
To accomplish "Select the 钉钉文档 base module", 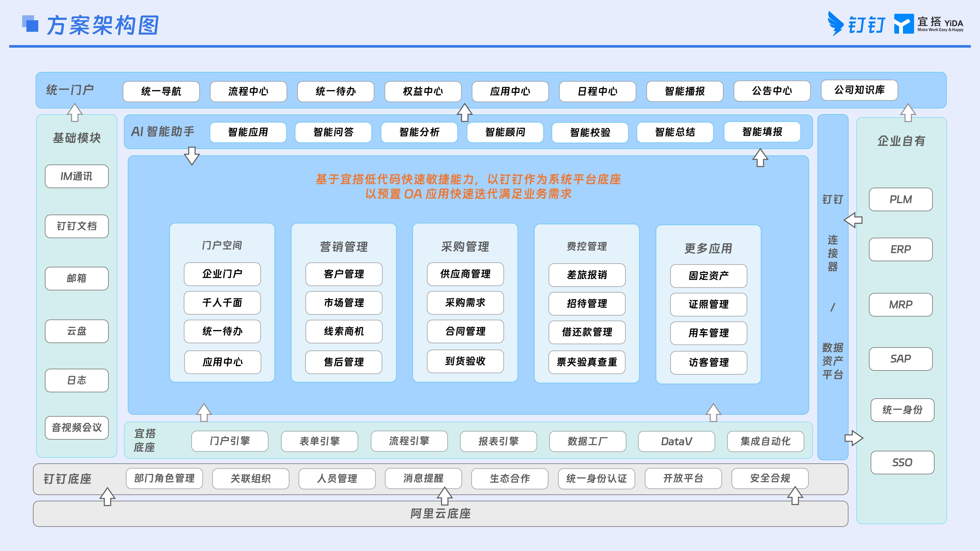I will click(x=77, y=226).
